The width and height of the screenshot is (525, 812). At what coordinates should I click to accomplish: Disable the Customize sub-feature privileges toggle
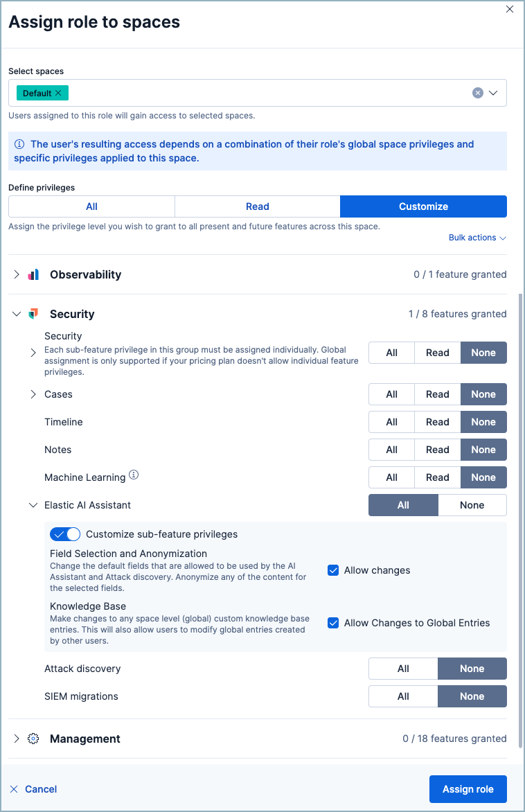click(64, 533)
